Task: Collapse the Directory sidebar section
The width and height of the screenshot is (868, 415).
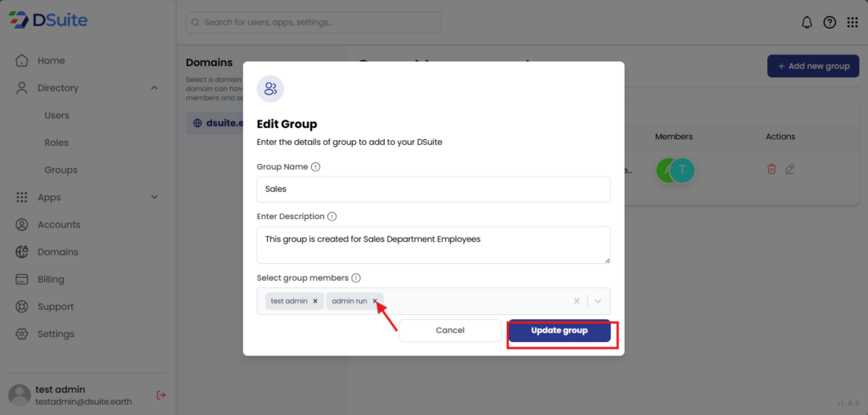Action: coord(154,87)
